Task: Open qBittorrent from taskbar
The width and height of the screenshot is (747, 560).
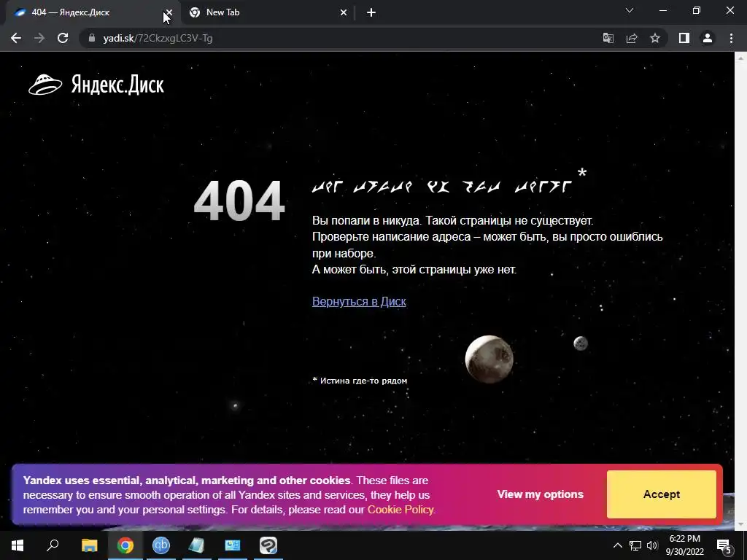Action: click(161, 545)
